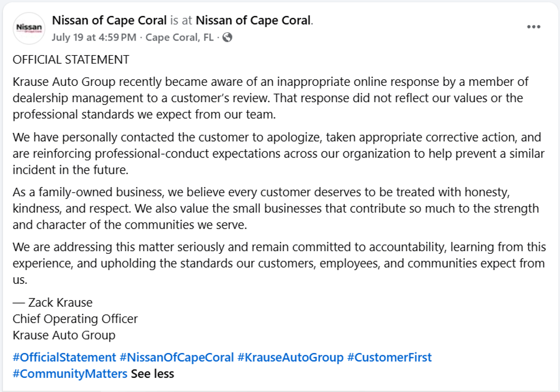Image resolution: width=560 pixels, height=392 pixels.
Task: Click the paragraph starting 'As a family-owned business'
Action: [276, 208]
